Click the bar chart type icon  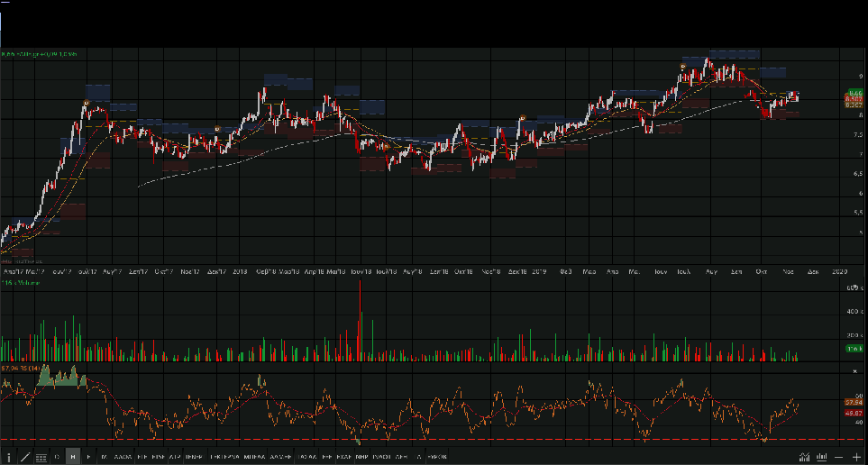click(x=821, y=457)
